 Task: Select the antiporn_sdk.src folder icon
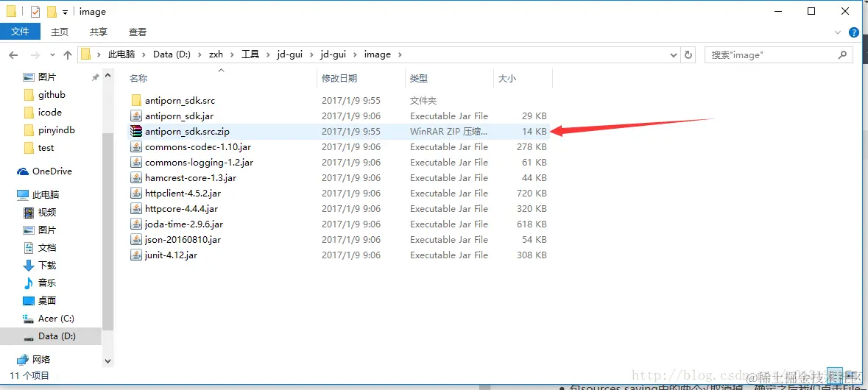[136, 101]
